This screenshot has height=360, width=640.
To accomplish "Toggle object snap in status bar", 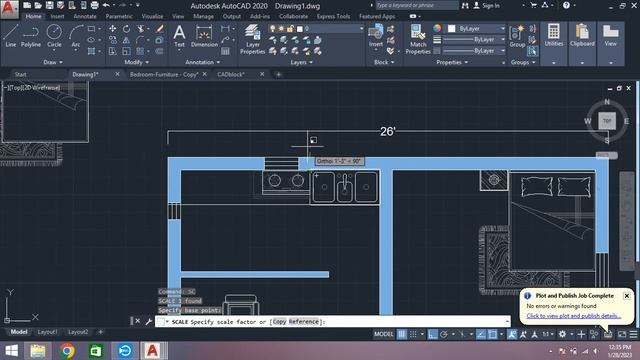I will coord(493,334).
